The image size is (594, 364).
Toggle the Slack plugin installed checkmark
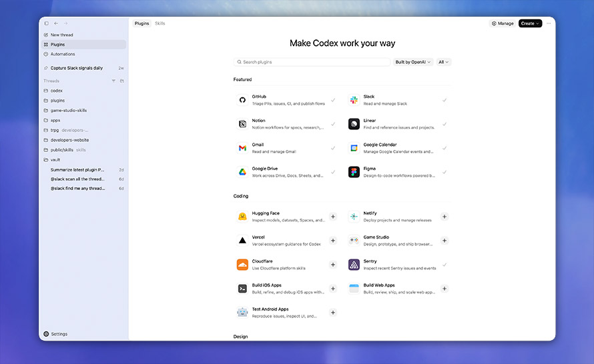444,100
